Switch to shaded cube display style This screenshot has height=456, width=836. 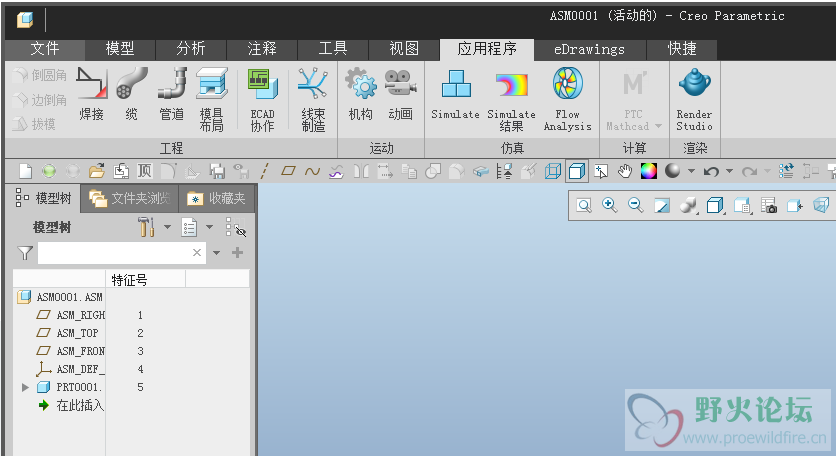tap(577, 171)
